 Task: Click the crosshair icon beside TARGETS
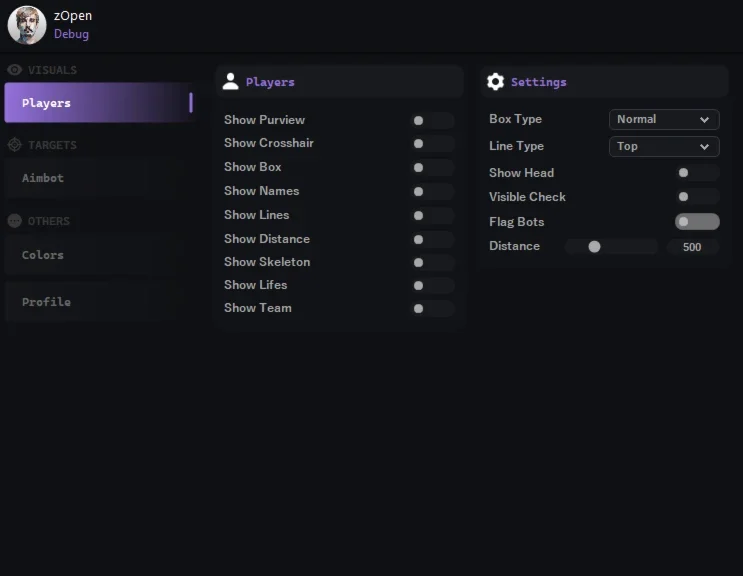coord(15,145)
